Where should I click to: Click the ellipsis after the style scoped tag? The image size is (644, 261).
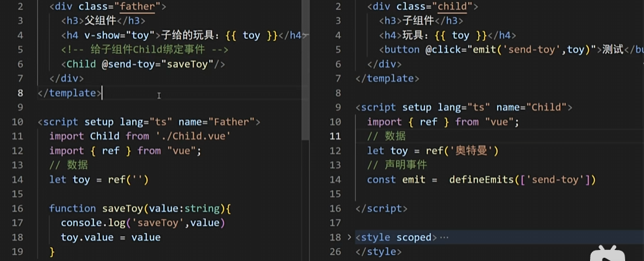click(x=444, y=238)
